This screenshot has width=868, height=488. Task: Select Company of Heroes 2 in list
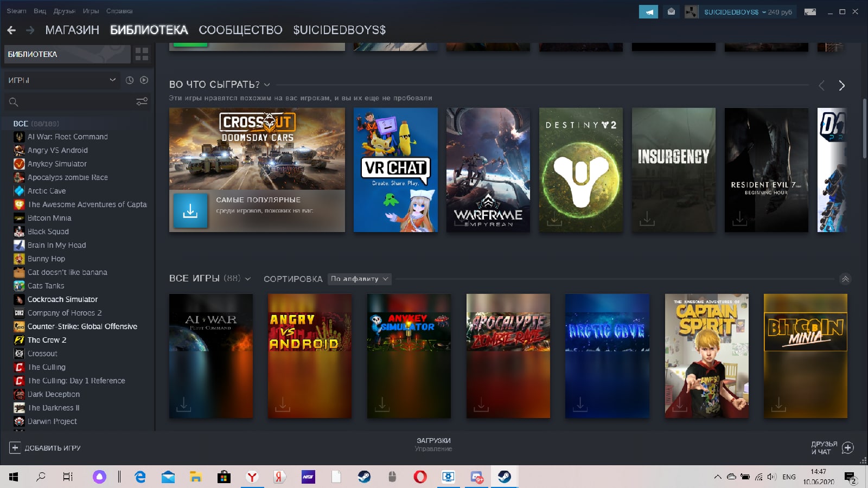[65, 313]
